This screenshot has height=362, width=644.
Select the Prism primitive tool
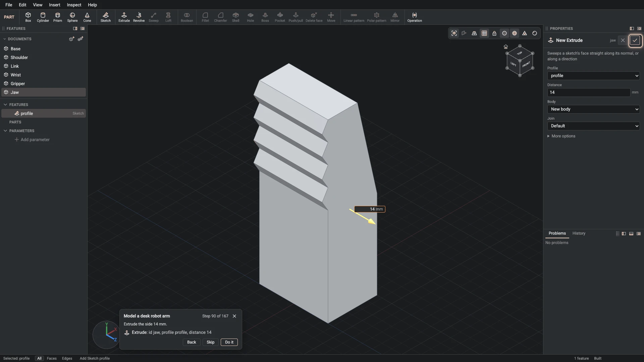[x=58, y=17]
